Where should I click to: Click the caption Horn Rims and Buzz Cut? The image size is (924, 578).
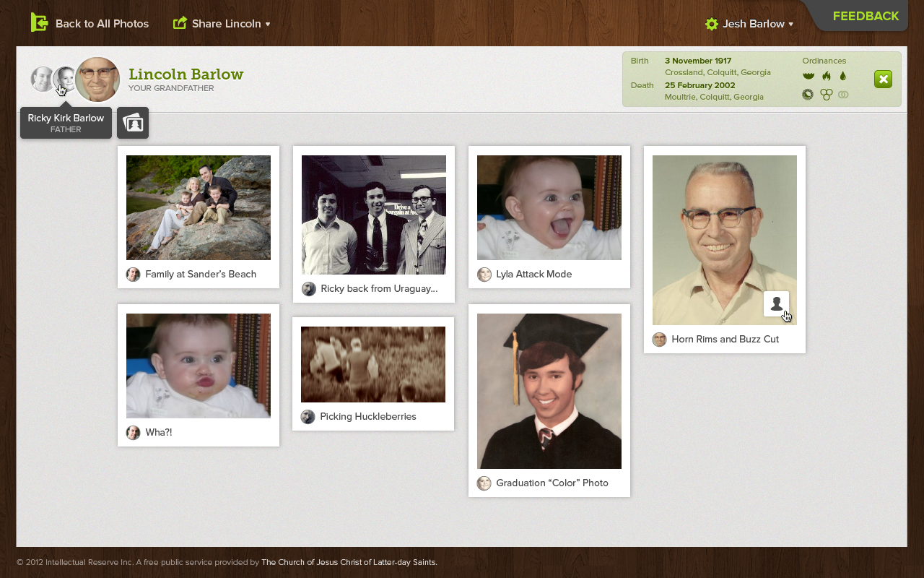click(725, 340)
